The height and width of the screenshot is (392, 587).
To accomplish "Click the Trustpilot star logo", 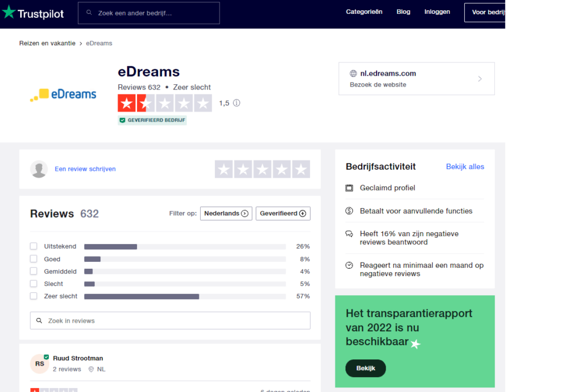I will click(x=9, y=13).
